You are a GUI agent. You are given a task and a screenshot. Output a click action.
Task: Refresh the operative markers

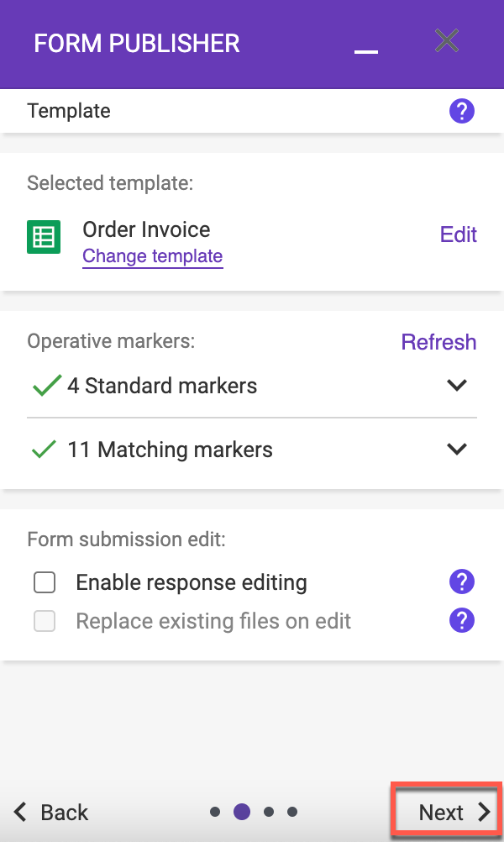(x=438, y=342)
